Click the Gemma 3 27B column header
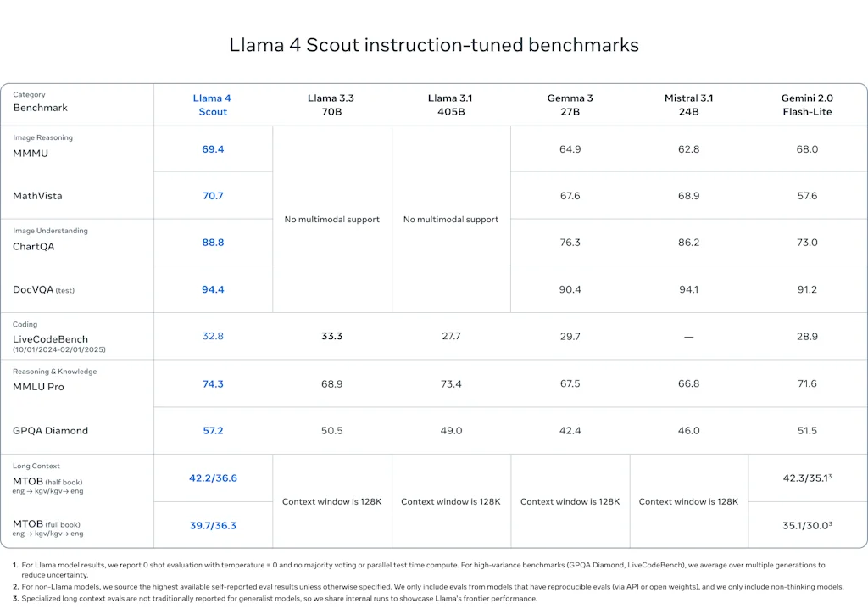The image size is (868, 615). (x=570, y=104)
